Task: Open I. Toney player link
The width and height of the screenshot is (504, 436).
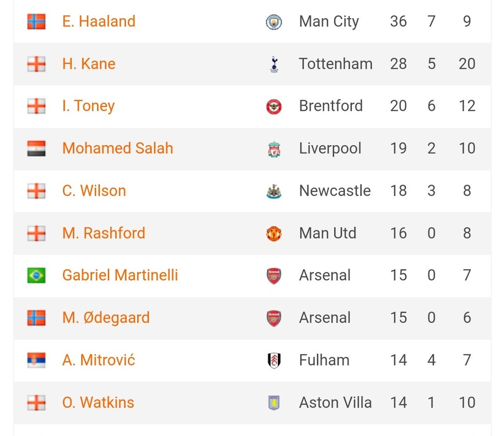Action: pos(89,106)
